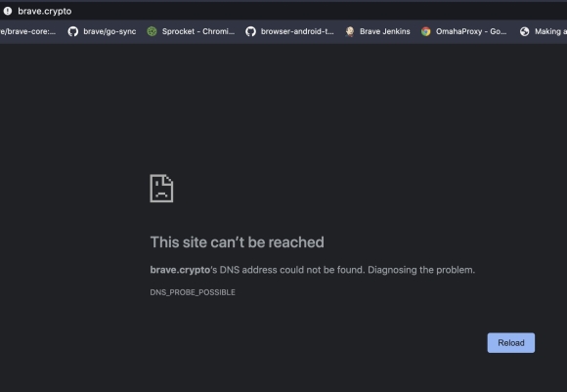This screenshot has width=567, height=392.
Task: Click the "This site can't be reached" heading
Action: click(237, 242)
